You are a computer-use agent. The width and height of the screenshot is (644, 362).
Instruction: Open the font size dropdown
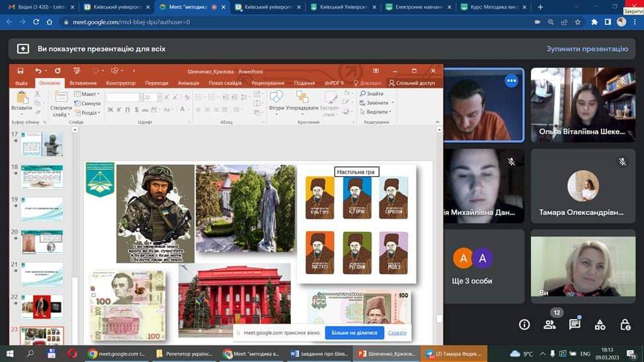158,97
